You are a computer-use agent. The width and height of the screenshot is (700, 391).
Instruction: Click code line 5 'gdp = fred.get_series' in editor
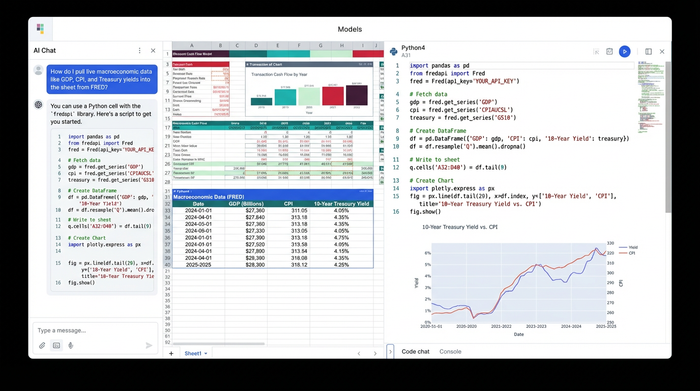tap(454, 102)
